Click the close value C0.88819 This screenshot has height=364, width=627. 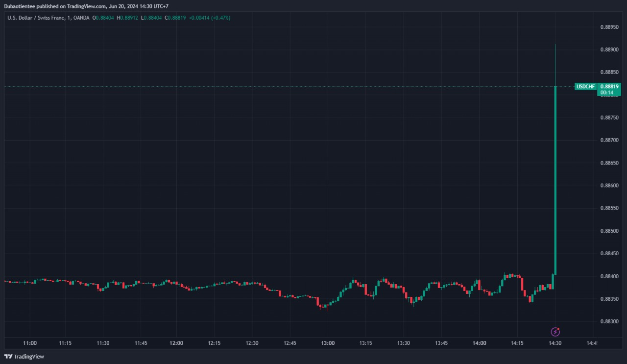click(174, 18)
